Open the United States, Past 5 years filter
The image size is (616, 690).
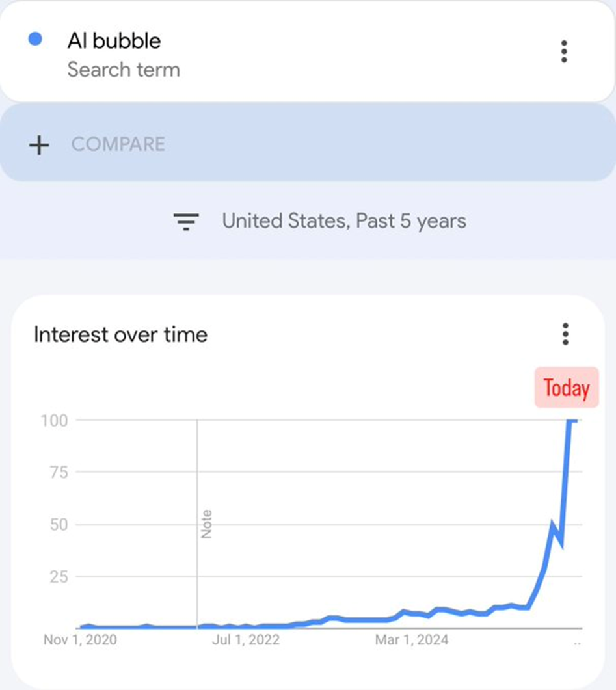point(343,221)
